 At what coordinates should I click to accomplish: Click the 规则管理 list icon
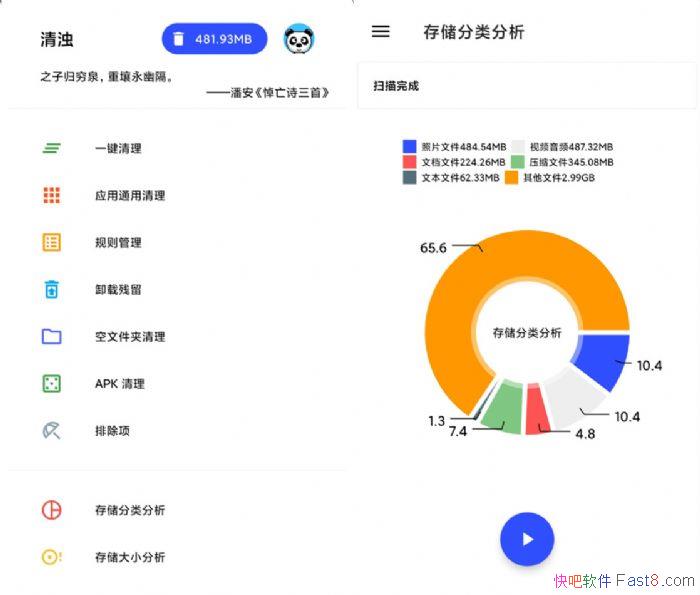tap(52, 242)
